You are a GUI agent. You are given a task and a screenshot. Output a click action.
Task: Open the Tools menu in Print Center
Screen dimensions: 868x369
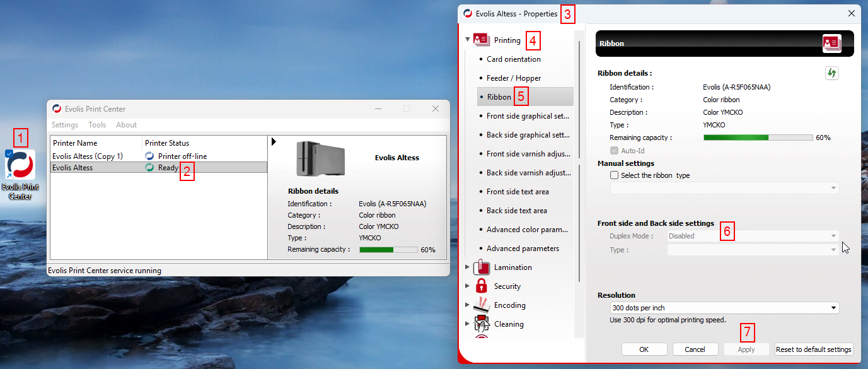97,125
